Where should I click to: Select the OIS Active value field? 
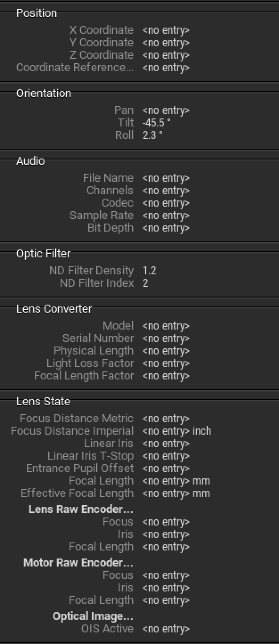click(x=166, y=629)
